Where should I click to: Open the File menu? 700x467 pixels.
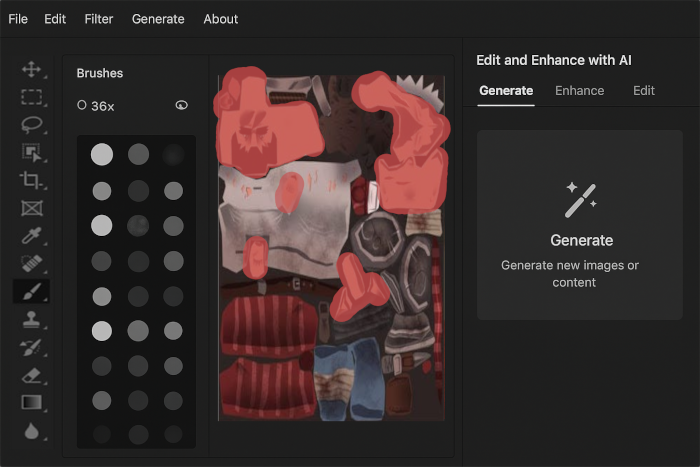tap(18, 19)
